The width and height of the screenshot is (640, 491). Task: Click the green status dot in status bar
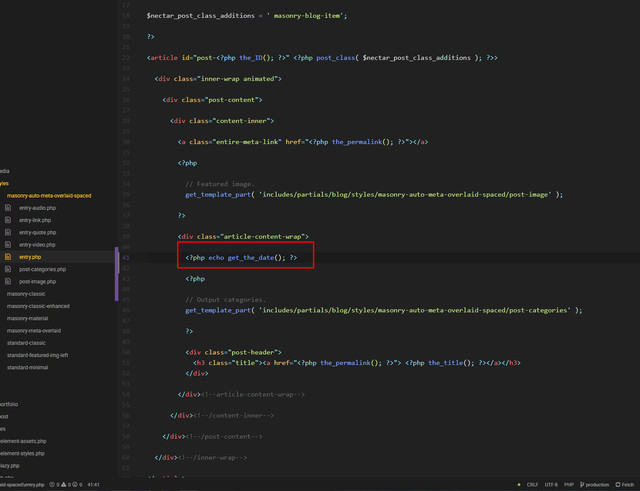pyautogui.click(x=519, y=484)
